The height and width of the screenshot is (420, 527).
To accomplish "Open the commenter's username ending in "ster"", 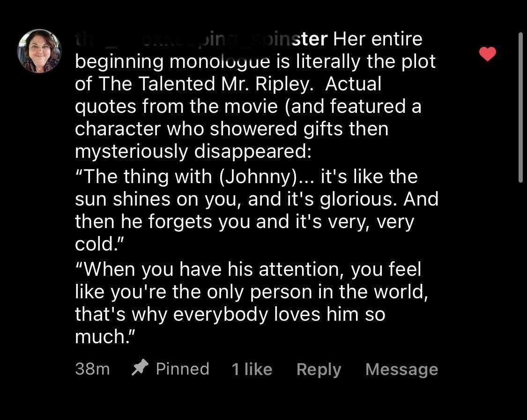I will tap(201, 39).
